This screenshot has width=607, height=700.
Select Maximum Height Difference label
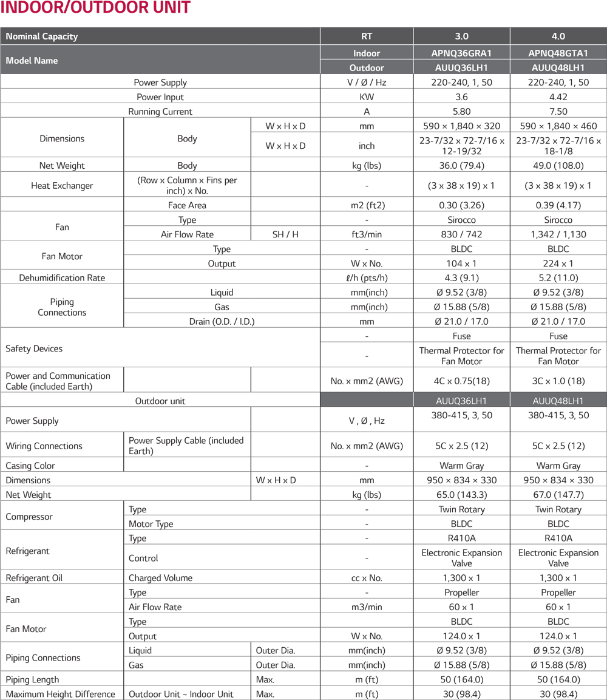(x=60, y=694)
